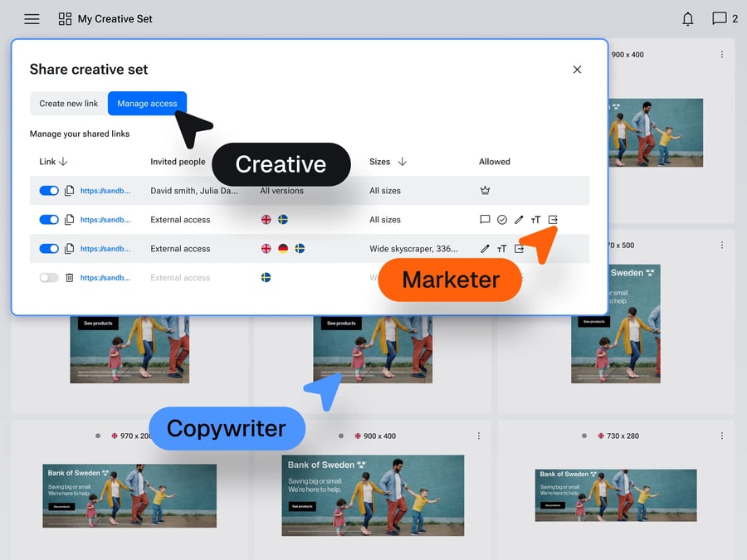Disable the second row link toggle
747x560 pixels.
pos(49,220)
